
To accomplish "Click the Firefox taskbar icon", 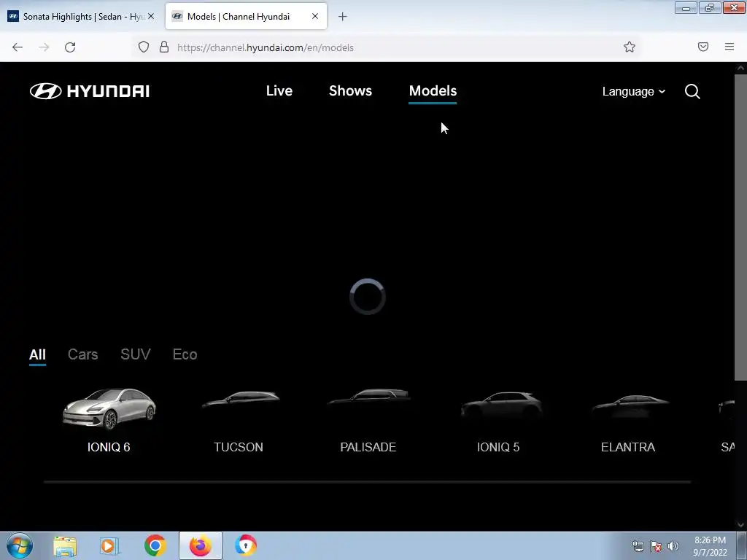I will [x=201, y=545].
